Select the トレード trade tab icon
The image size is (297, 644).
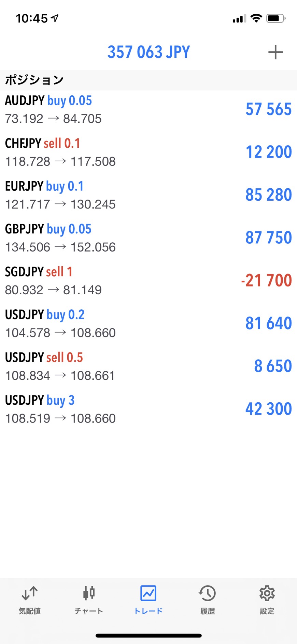point(148,593)
